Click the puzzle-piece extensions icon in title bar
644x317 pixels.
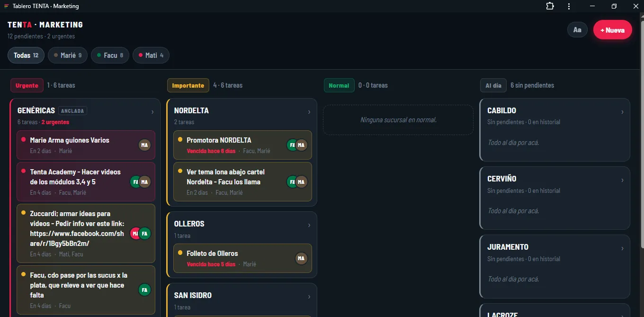550,6
